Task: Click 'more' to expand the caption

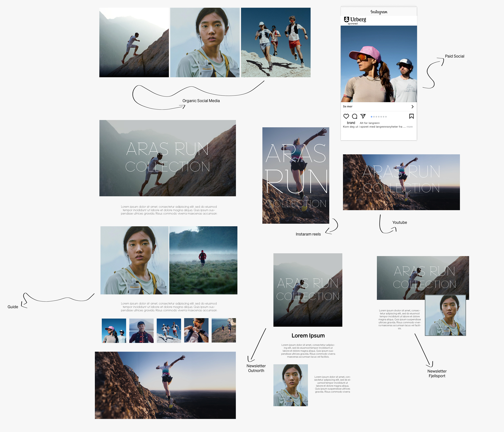Action: click(x=409, y=127)
